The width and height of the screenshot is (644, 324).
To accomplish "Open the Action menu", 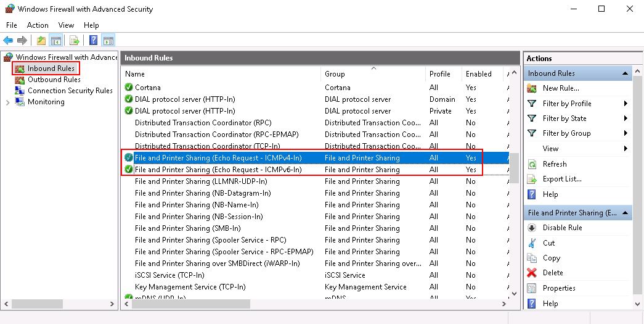I will (38, 25).
